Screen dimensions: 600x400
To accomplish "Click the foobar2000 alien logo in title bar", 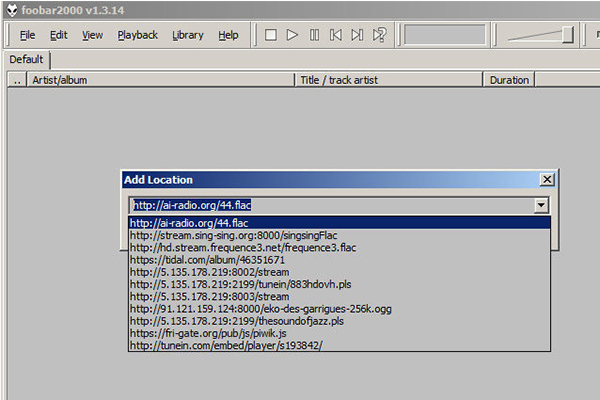I will click(12, 10).
